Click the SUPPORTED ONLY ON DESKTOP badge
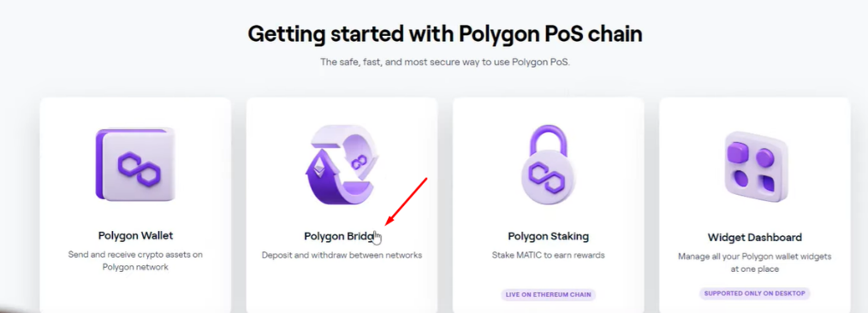The image size is (868, 313). point(754,293)
